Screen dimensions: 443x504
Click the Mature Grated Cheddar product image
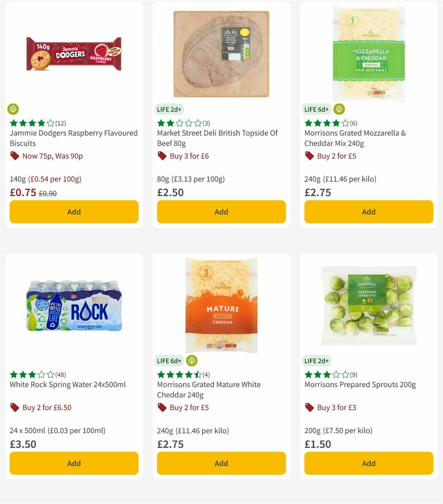point(221,306)
